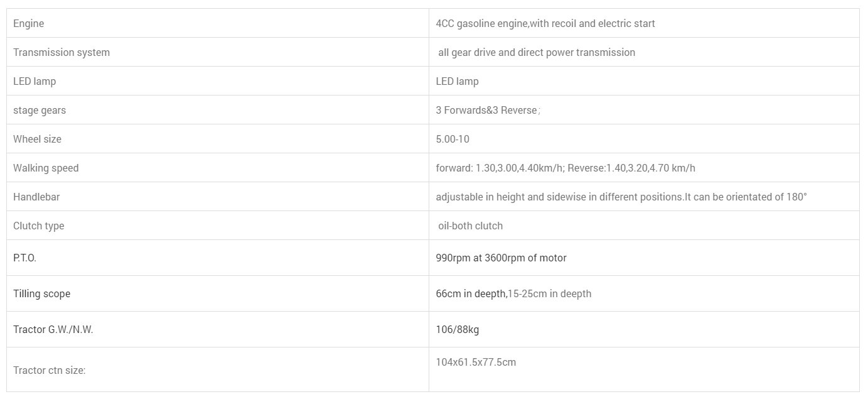Select the 4CC gasoline engine description text
This screenshot has width=868, height=399.
tap(545, 24)
